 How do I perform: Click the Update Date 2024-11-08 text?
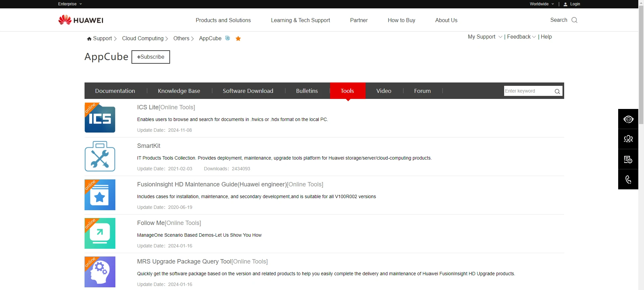[x=164, y=130]
